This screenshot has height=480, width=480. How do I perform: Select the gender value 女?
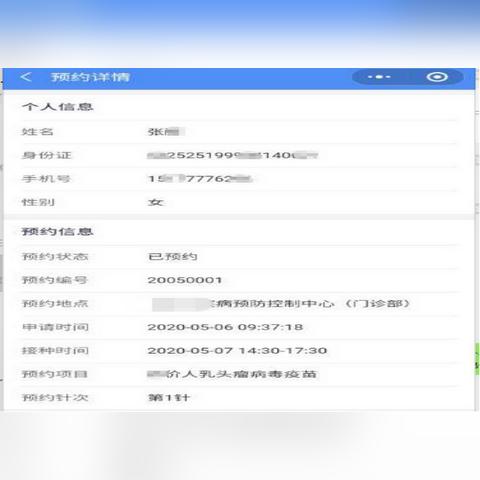tap(156, 202)
